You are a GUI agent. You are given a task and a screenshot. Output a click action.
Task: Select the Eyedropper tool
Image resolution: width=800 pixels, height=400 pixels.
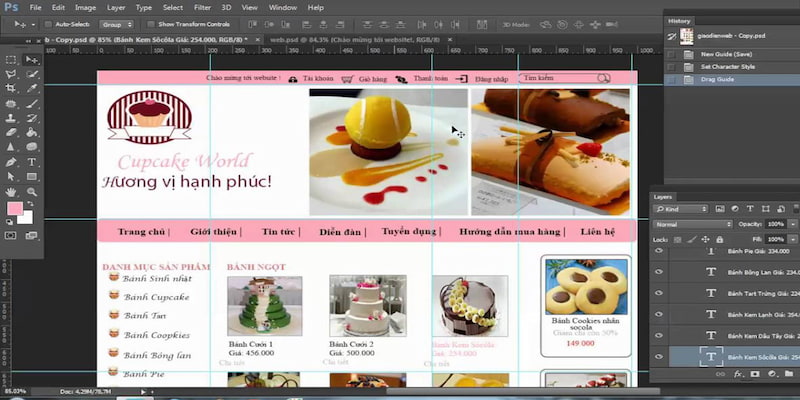point(32,89)
